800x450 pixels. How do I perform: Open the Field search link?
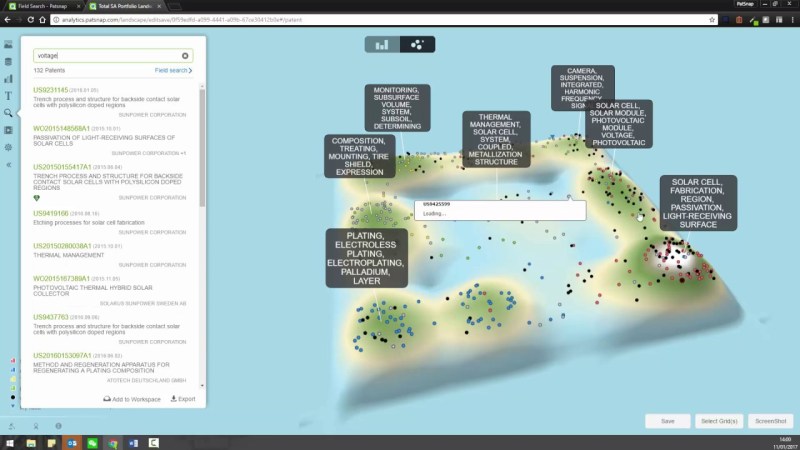[x=173, y=70]
